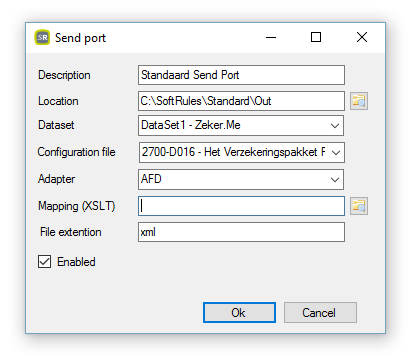Click the 2700-D016 configuration file value
Screen dimensions: 415x364
pyautogui.click(x=233, y=152)
